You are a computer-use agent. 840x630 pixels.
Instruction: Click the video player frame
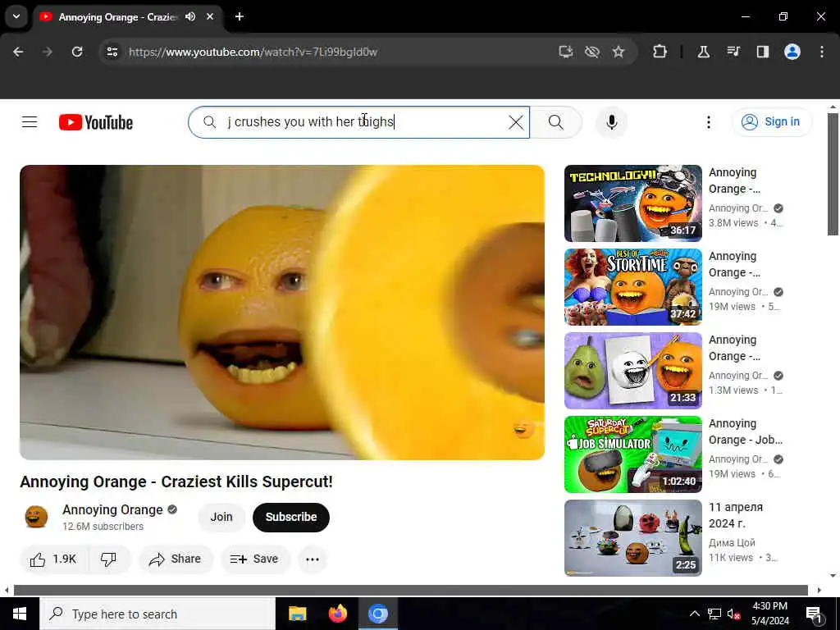(282, 313)
